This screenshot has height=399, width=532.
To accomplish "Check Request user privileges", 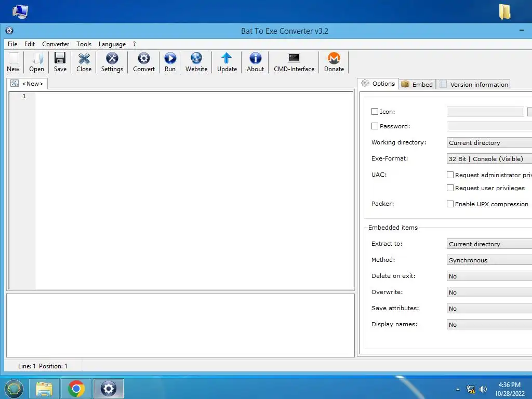I will coord(450,188).
